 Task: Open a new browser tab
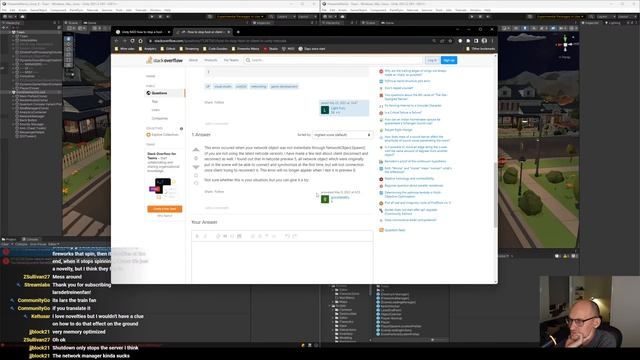point(238,32)
